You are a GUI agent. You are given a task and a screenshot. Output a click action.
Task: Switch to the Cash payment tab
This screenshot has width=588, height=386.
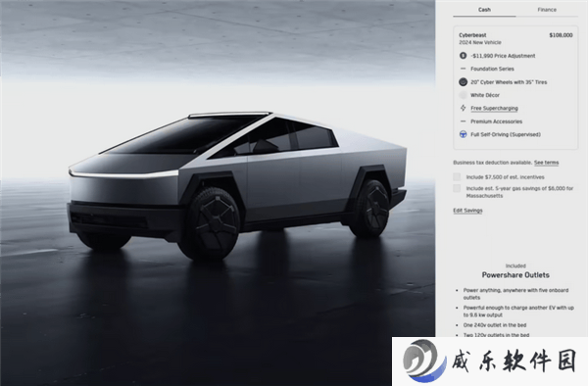484,10
